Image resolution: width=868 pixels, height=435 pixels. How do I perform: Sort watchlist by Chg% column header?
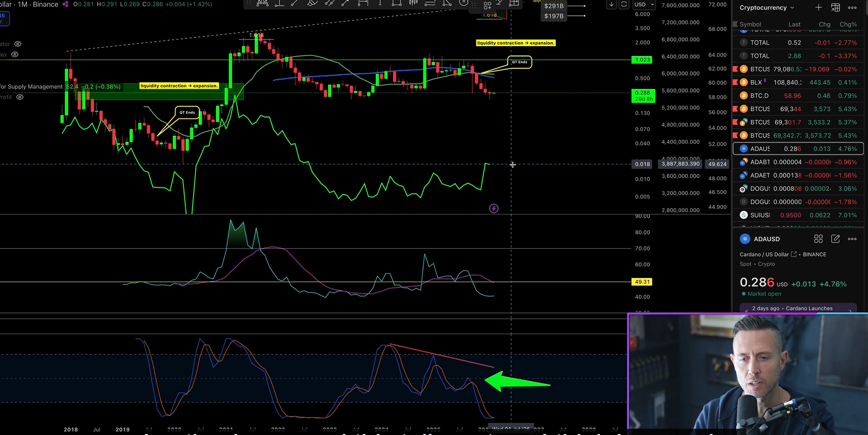848,24
